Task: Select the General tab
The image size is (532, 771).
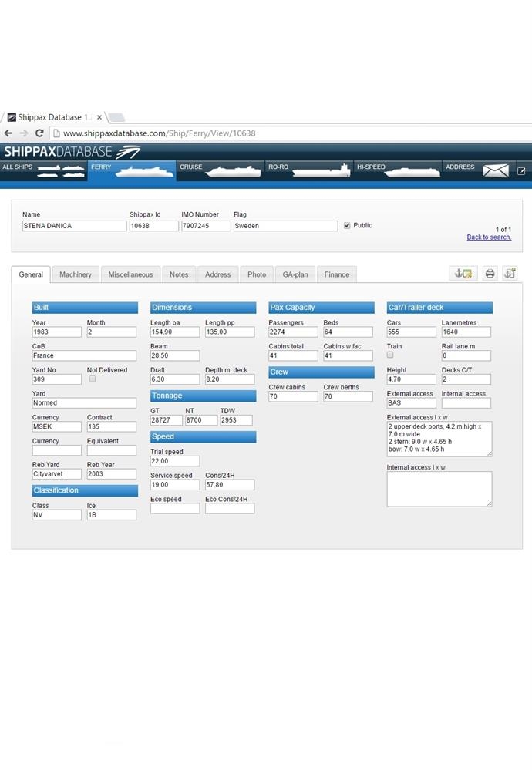Action: 31,274
